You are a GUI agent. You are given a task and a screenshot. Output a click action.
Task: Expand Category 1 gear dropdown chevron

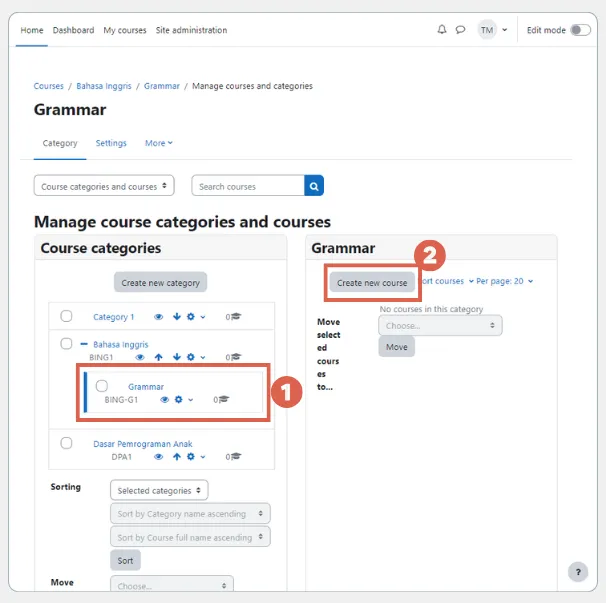pyautogui.click(x=203, y=317)
